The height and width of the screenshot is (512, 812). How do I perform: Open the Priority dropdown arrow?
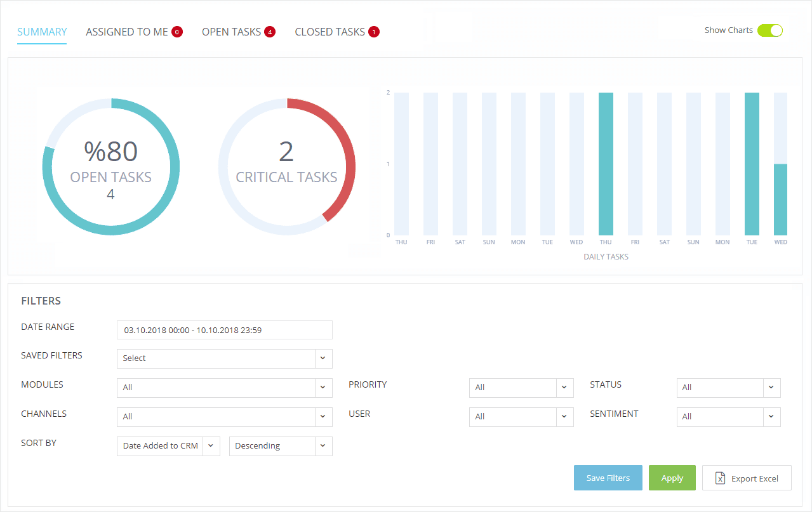pyautogui.click(x=564, y=388)
